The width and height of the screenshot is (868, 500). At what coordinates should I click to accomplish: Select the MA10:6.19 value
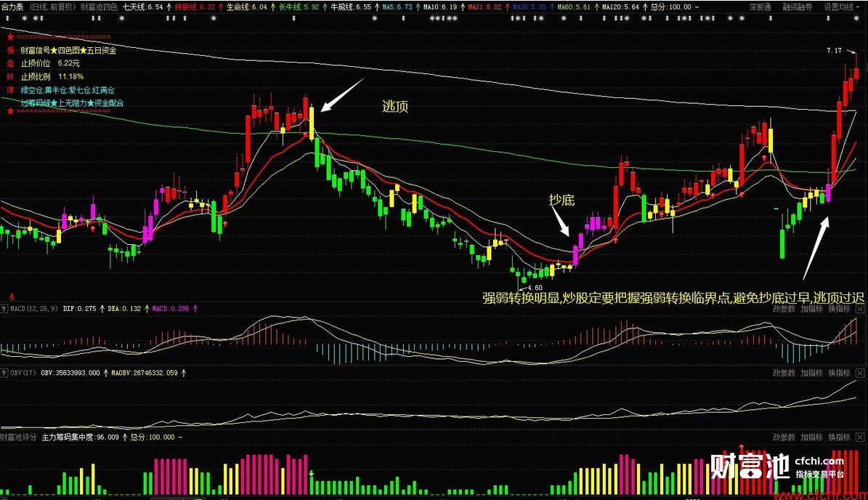(440, 7)
